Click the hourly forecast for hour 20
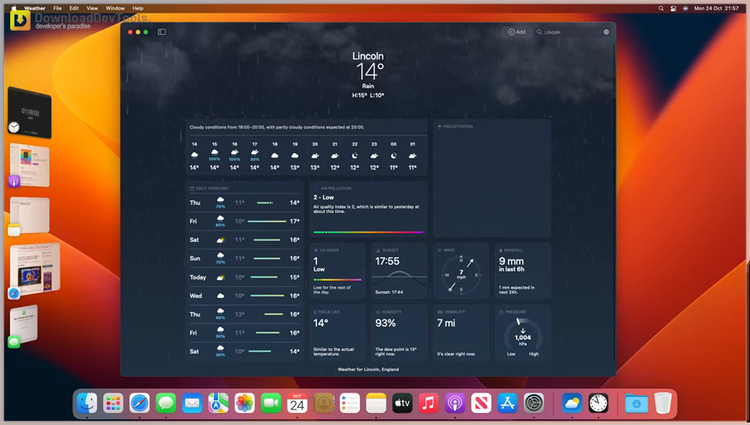 pyautogui.click(x=315, y=155)
